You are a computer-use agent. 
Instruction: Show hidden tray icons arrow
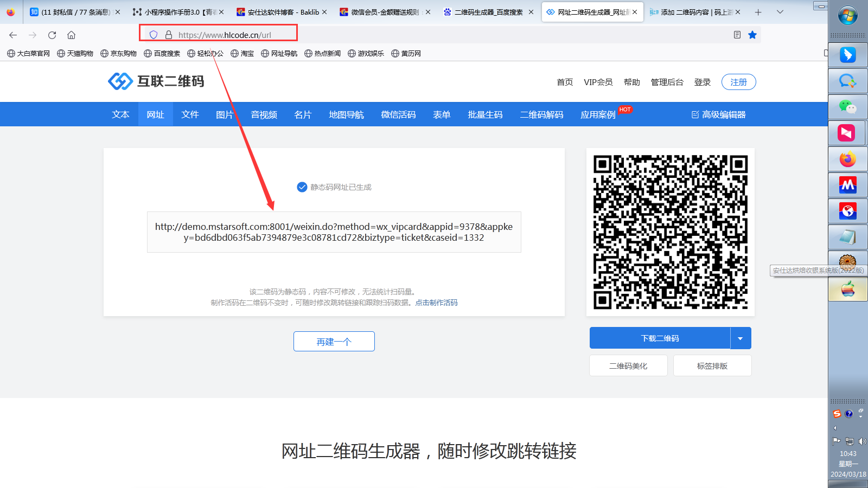pos(835,428)
